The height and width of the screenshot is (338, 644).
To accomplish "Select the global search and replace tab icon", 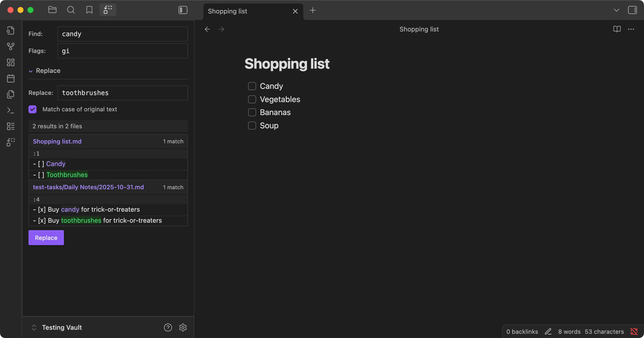I will (108, 10).
